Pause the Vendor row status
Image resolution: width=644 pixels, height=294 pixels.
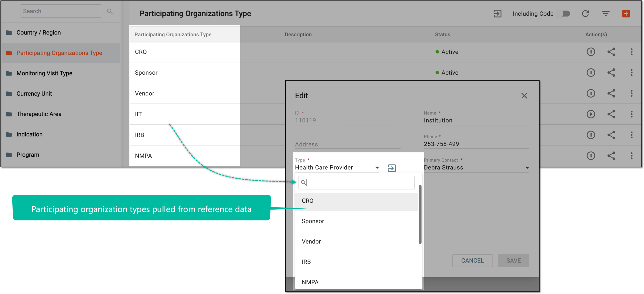pos(591,93)
